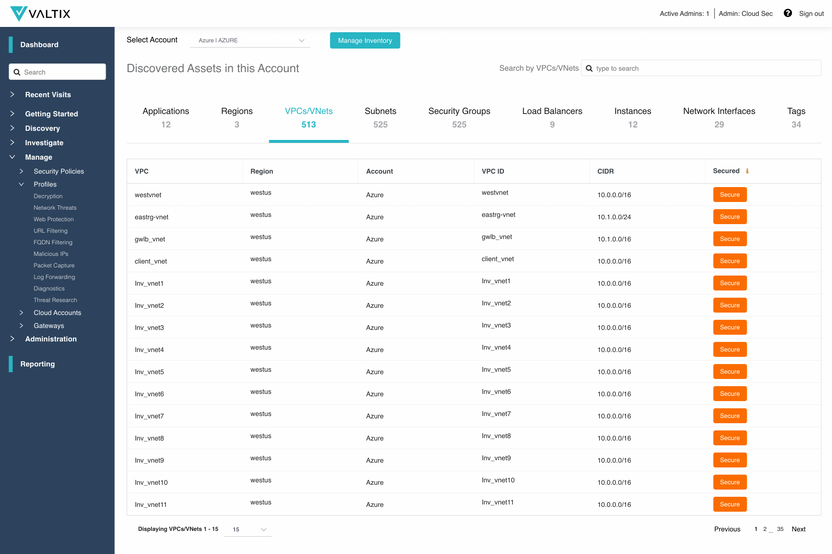Screen dimensions: 832x554
Task: Expand Security Policies submenu
Action: 21,171
